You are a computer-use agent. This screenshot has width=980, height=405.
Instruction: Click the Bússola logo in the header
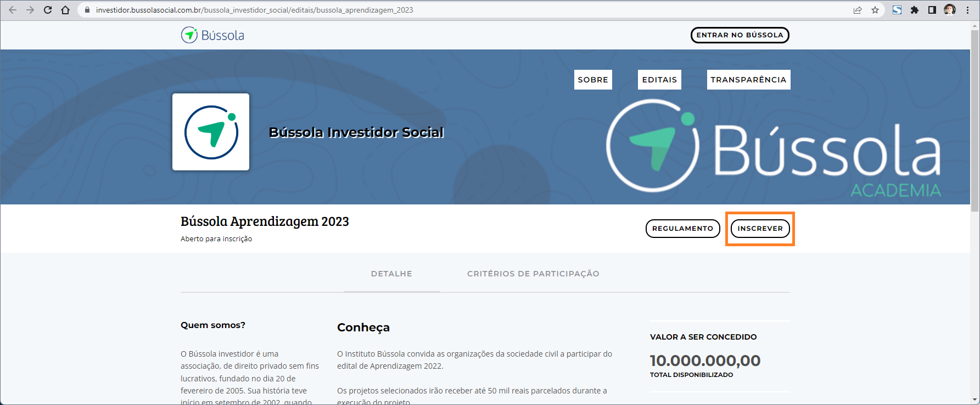(x=212, y=35)
